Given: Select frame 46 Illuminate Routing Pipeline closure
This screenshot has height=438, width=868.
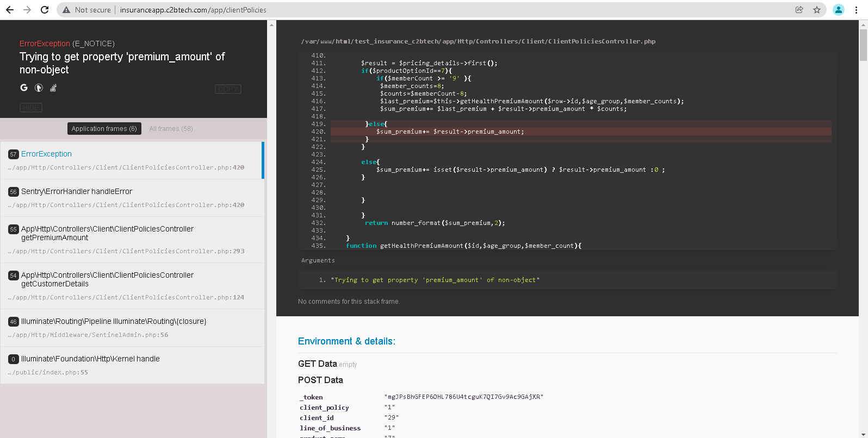Looking at the screenshot, I should [132, 328].
